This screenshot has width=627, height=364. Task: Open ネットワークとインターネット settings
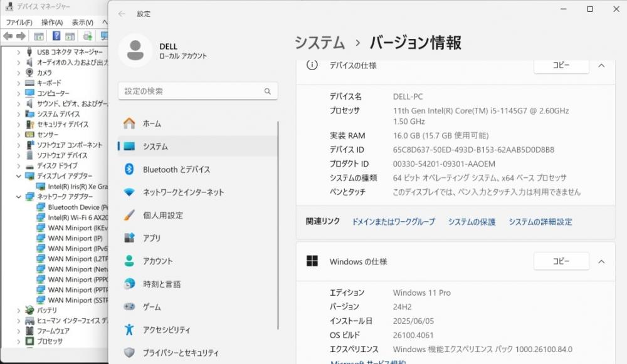click(x=198, y=192)
